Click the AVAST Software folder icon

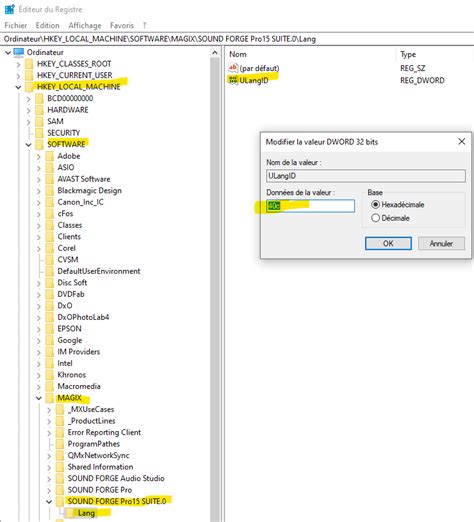pyautogui.click(x=50, y=179)
